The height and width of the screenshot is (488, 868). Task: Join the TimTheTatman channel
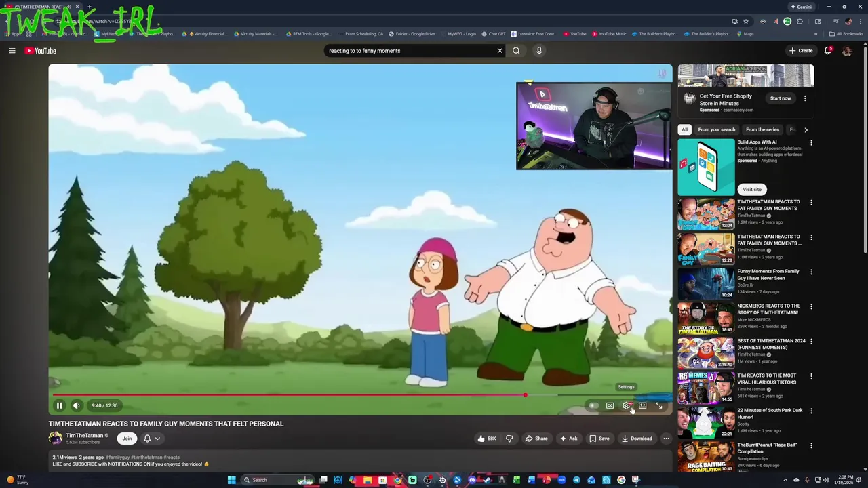[x=127, y=439]
